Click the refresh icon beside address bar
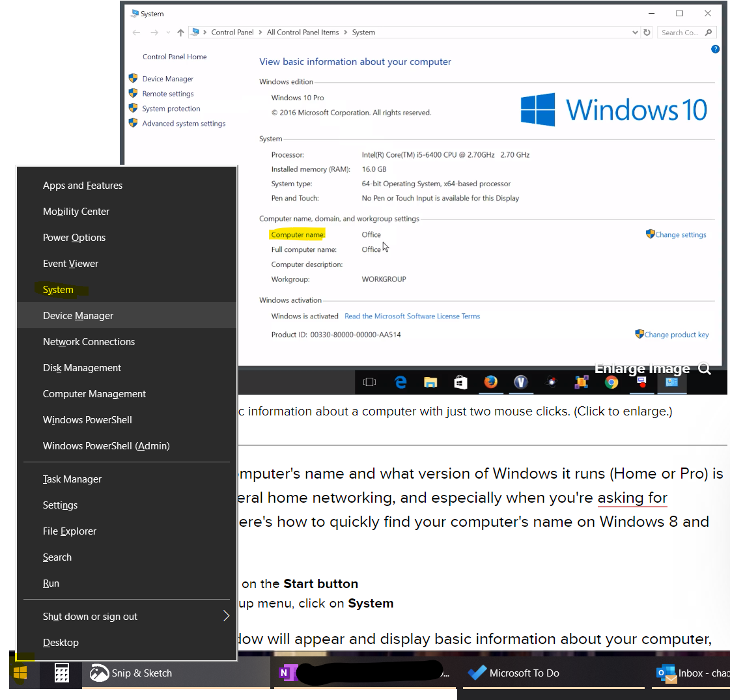This screenshot has height=700, width=730. [647, 32]
